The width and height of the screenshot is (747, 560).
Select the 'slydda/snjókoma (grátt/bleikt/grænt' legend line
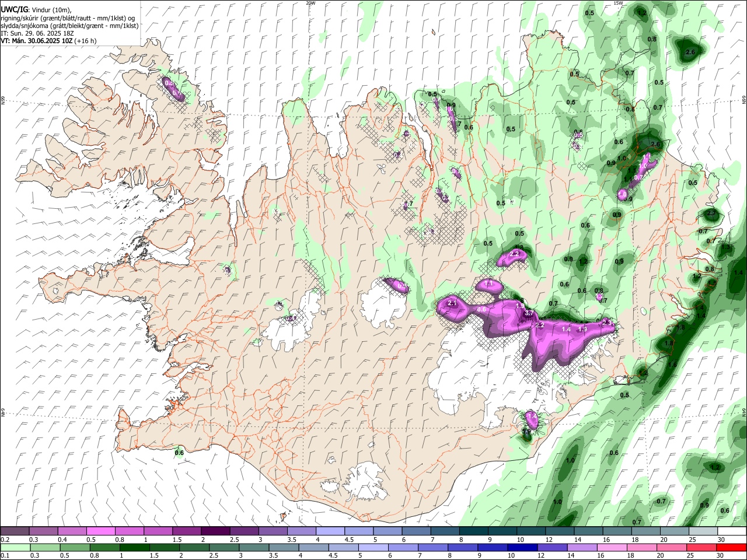pyautogui.click(x=69, y=26)
